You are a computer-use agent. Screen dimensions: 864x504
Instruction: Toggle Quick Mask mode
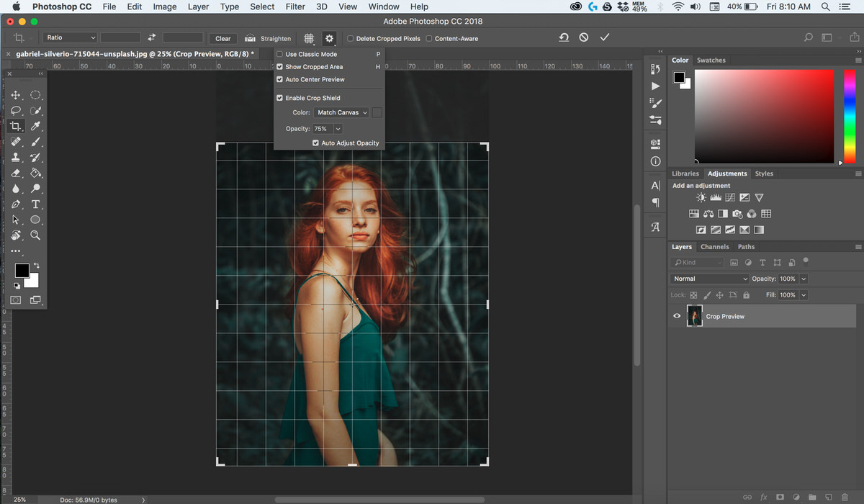click(x=16, y=300)
